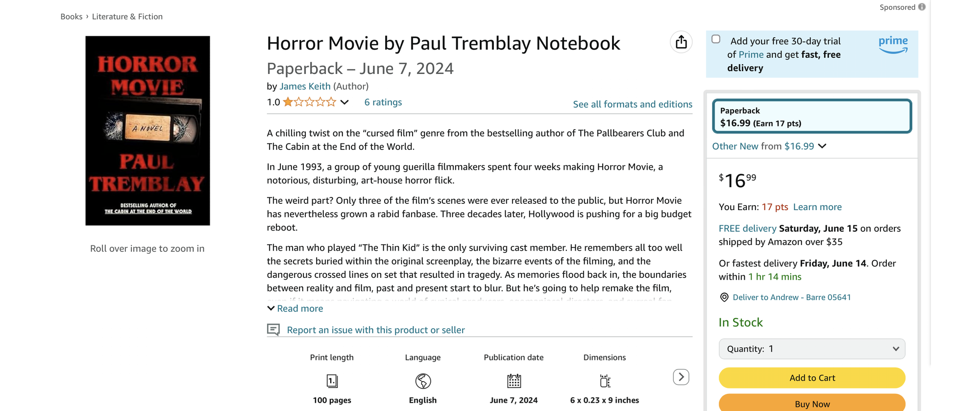Click the Horror Movie book cover image
This screenshot has height=411, width=980.
pos(147,130)
